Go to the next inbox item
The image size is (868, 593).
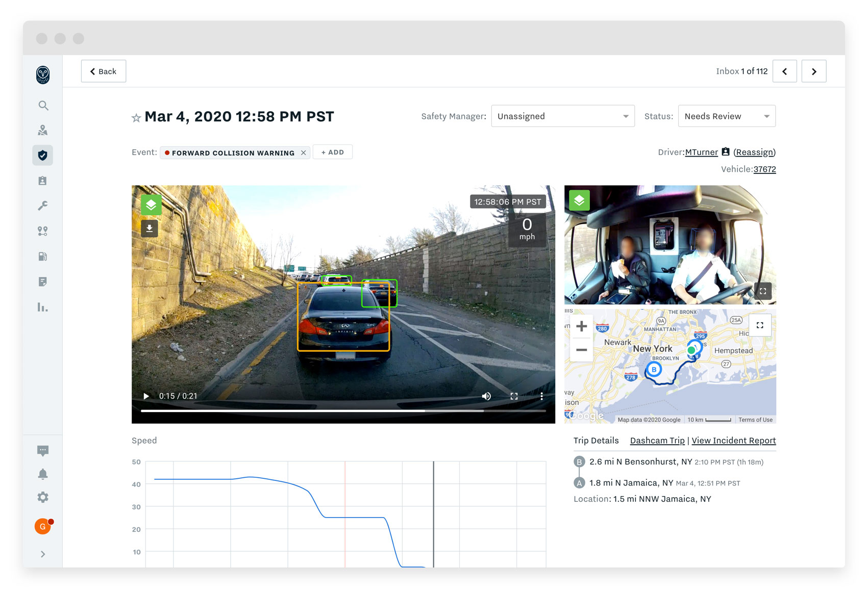814,71
